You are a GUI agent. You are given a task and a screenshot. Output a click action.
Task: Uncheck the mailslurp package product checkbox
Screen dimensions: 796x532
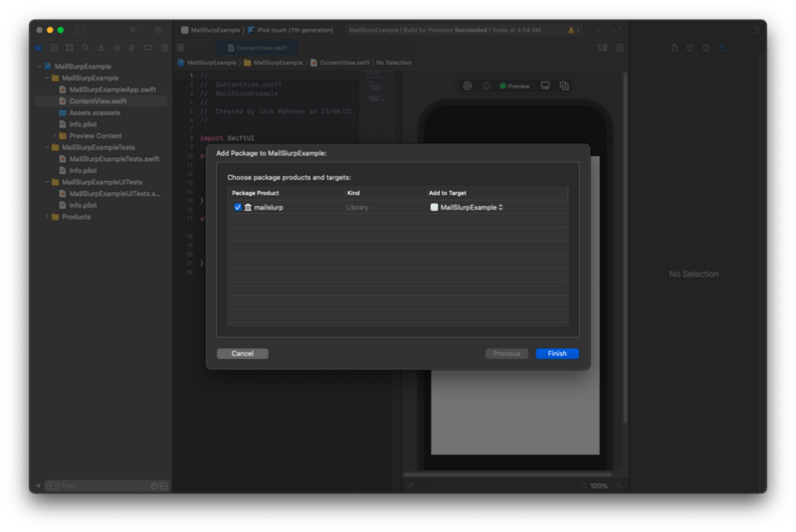[x=238, y=208]
